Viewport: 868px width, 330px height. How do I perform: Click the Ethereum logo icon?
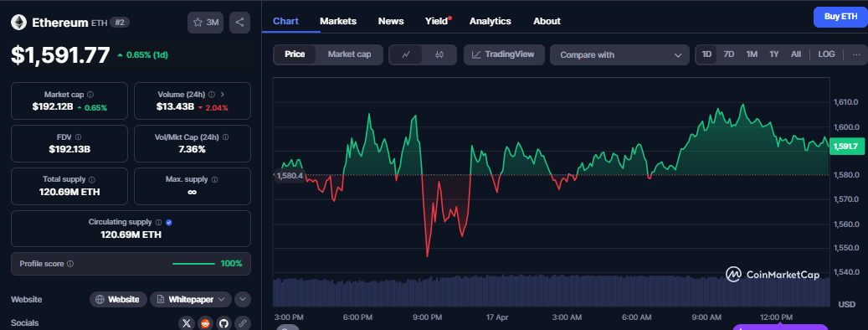click(19, 23)
